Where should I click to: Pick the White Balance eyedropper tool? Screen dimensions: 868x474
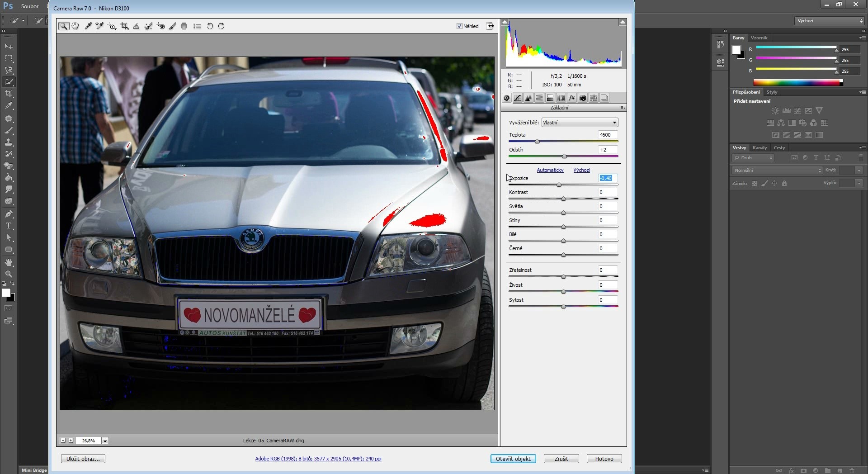[x=88, y=26]
